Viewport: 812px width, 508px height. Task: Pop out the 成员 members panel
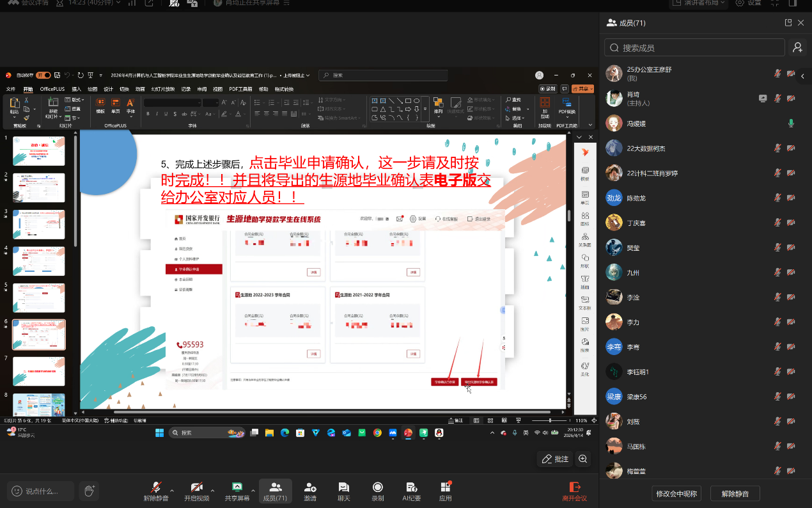click(788, 23)
